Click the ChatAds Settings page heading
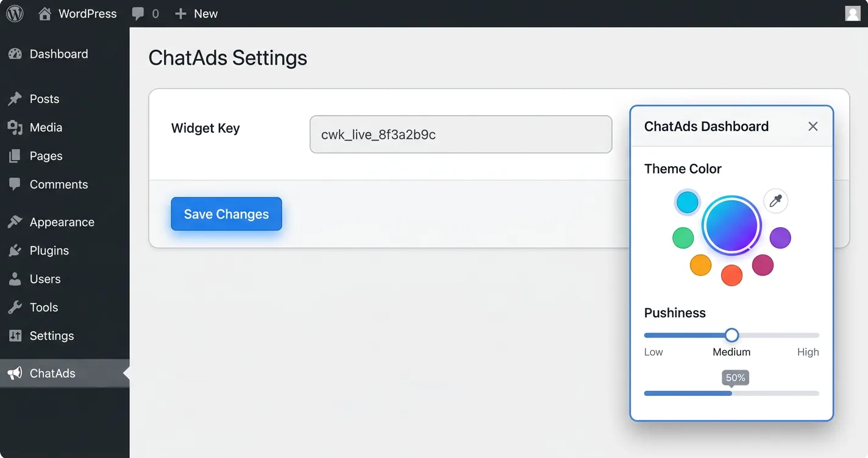 click(x=228, y=58)
